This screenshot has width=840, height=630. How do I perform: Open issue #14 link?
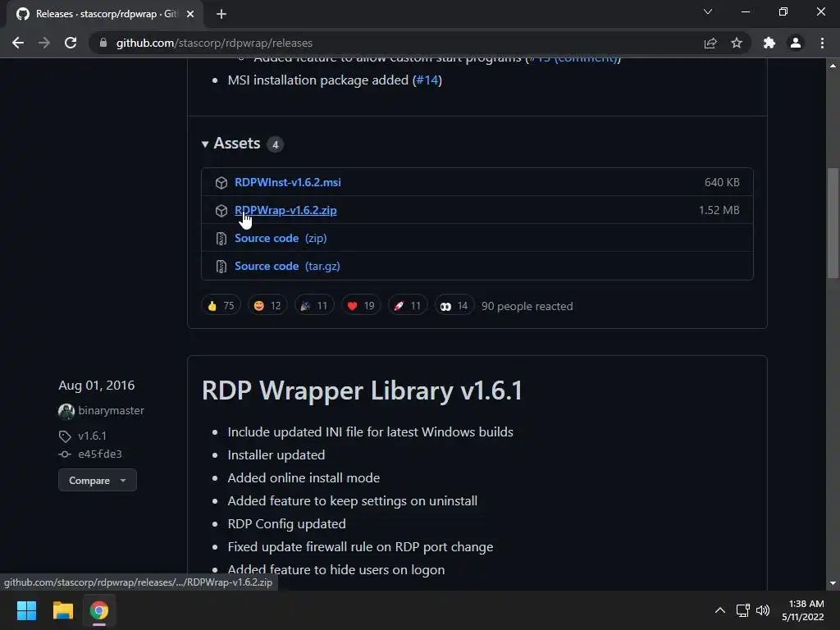(x=427, y=80)
